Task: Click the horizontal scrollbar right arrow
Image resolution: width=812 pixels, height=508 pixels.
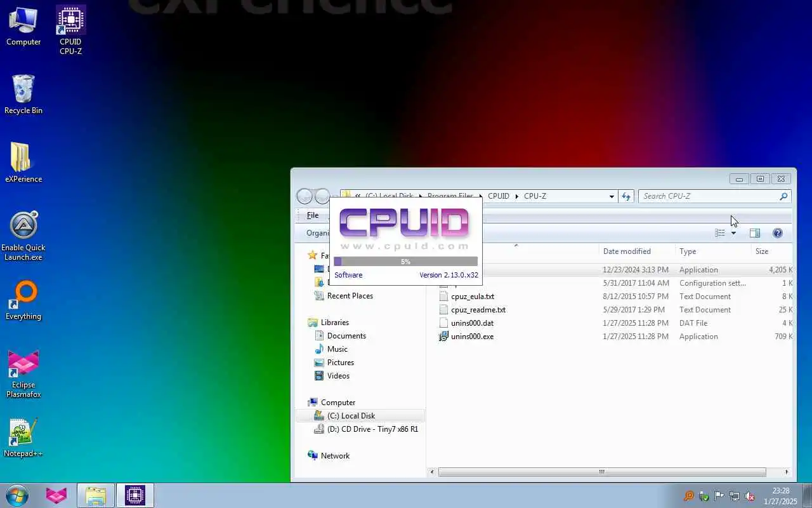Action: coord(787,472)
